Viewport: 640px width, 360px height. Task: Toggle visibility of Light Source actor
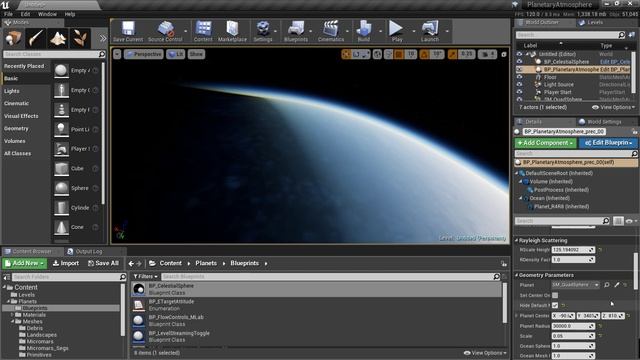[x=519, y=84]
